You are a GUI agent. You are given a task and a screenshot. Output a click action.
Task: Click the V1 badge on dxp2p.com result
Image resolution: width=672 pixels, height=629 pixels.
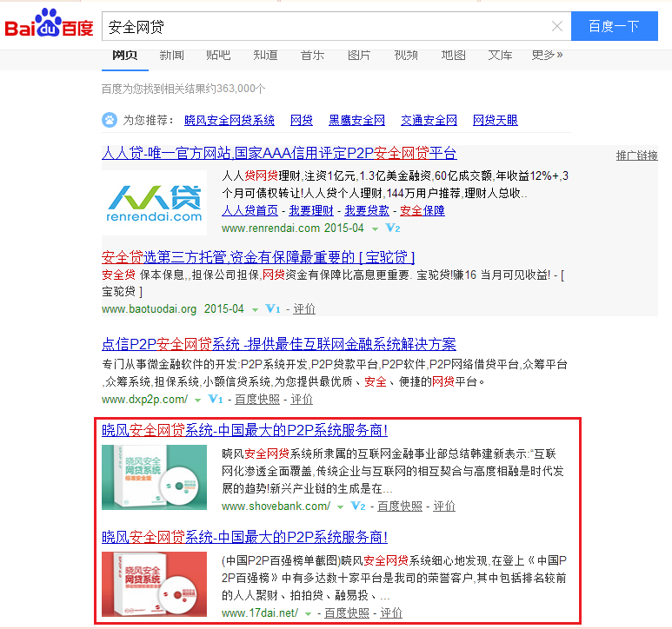click(x=215, y=399)
